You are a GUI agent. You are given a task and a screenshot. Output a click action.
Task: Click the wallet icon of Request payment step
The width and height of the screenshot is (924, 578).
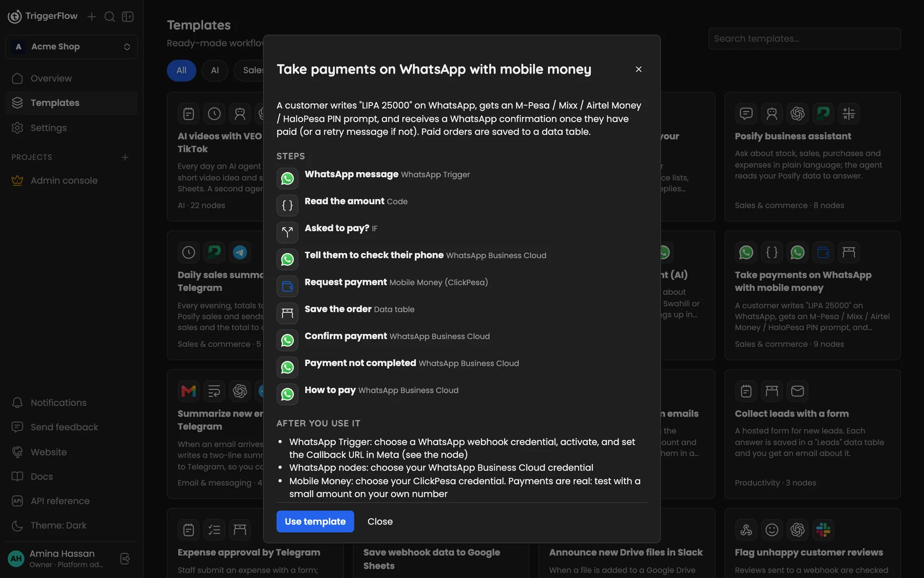click(x=287, y=286)
